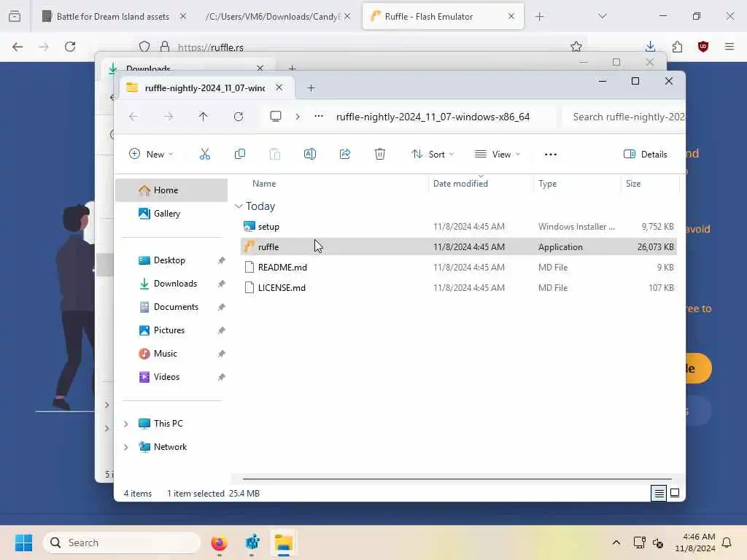Open the Pictures quick access folder
747x560 pixels.
[x=171, y=330]
